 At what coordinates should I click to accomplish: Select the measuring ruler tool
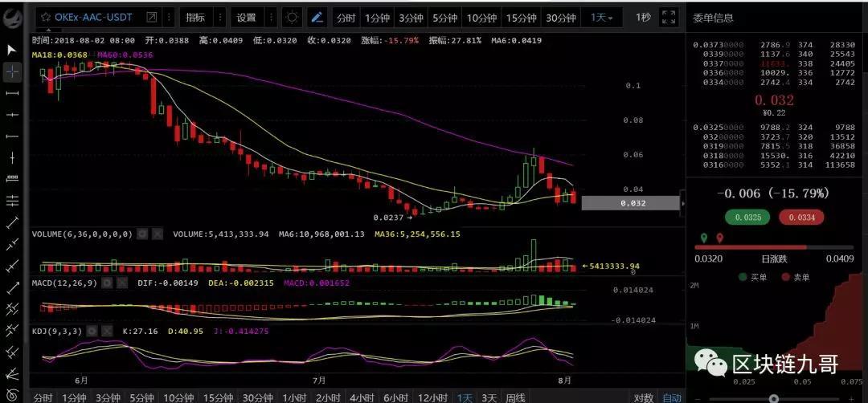[12, 178]
